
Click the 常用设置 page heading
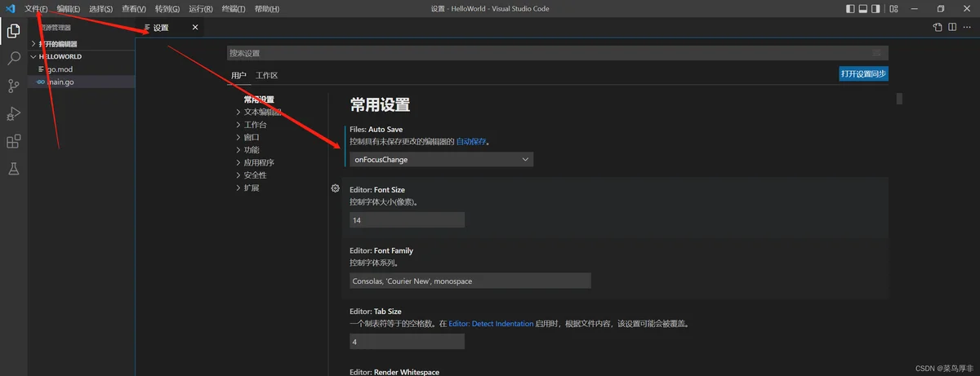pyautogui.click(x=380, y=104)
